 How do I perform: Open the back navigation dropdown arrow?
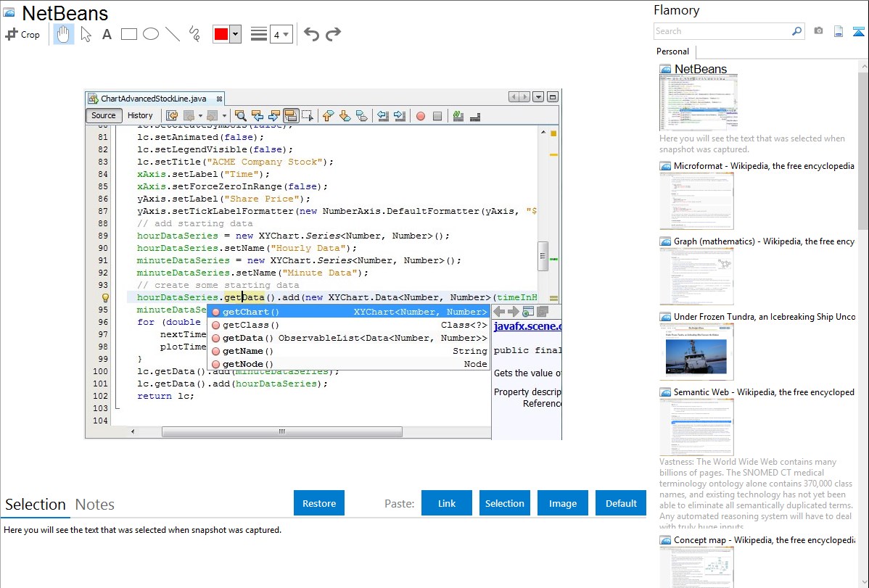pyautogui.click(x=201, y=116)
